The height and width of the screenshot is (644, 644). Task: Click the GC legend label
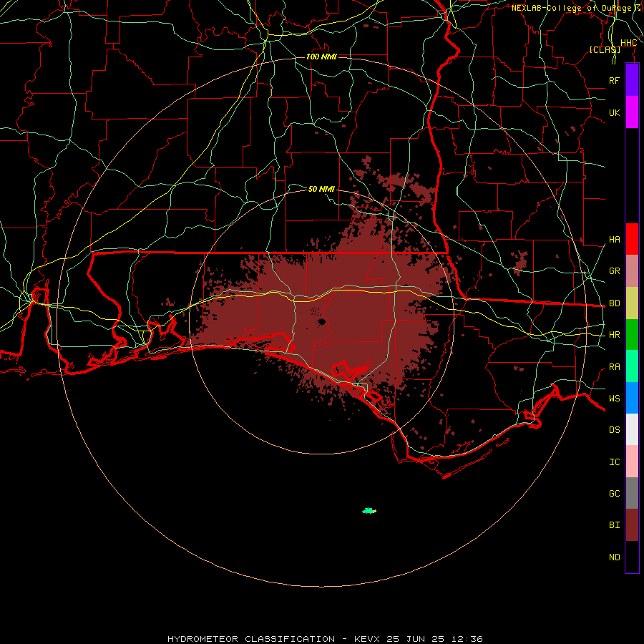click(x=614, y=494)
